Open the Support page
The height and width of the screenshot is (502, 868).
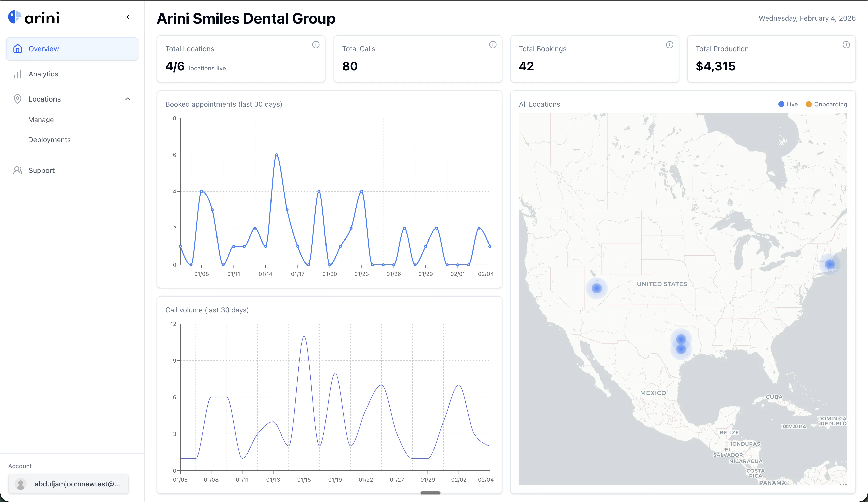coord(72,171)
